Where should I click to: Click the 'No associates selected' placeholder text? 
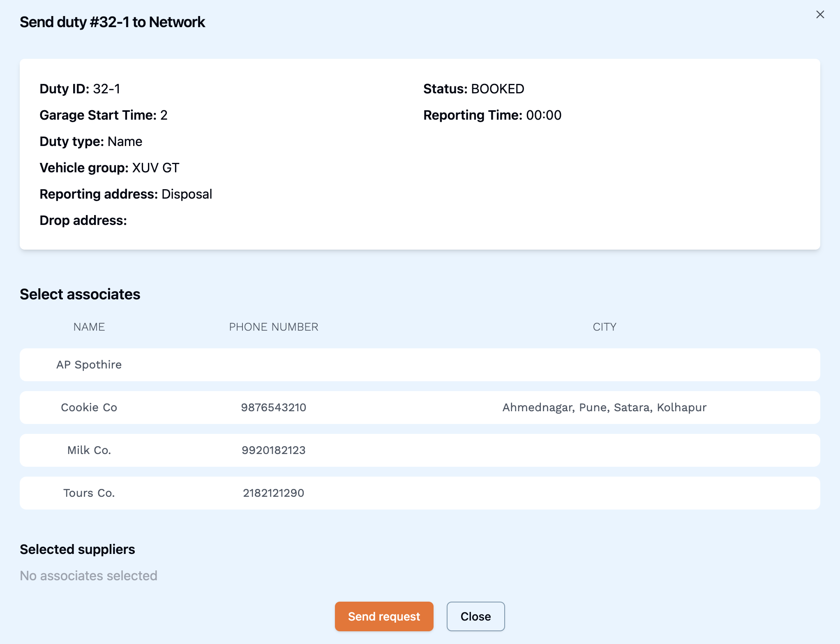coord(88,576)
